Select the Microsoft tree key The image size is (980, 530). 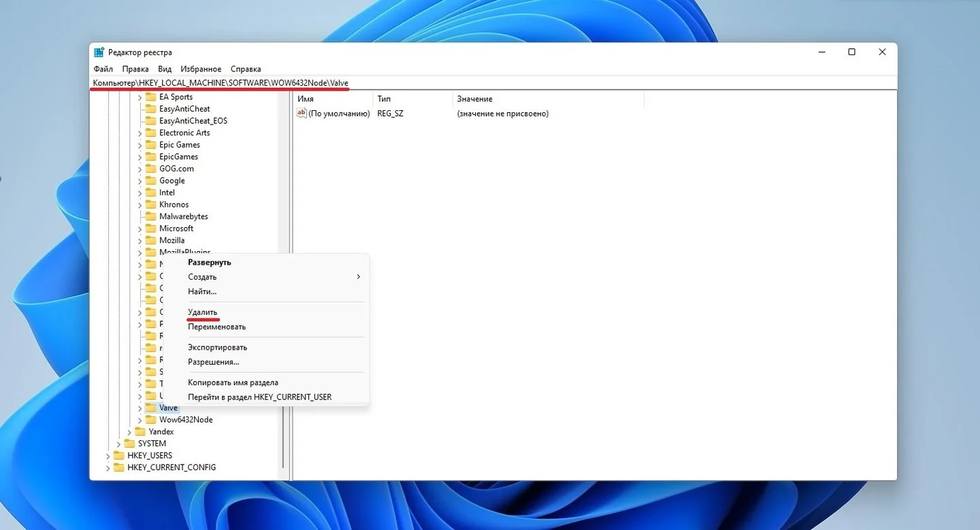(176, 229)
